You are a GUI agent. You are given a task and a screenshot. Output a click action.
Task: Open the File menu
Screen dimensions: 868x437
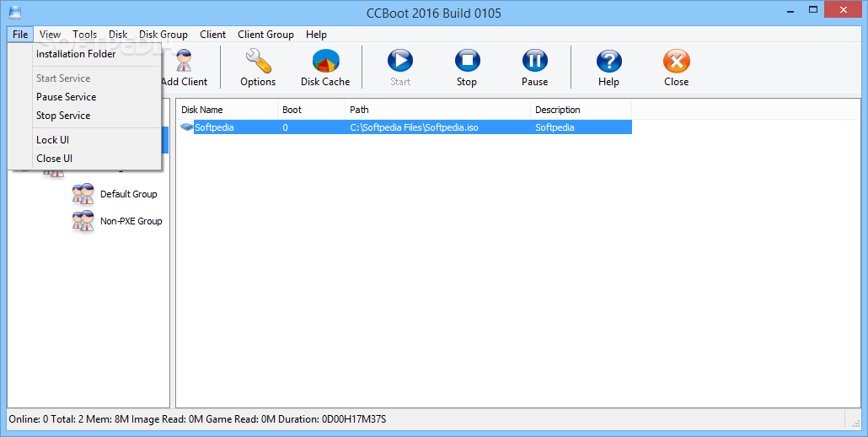[x=20, y=35]
